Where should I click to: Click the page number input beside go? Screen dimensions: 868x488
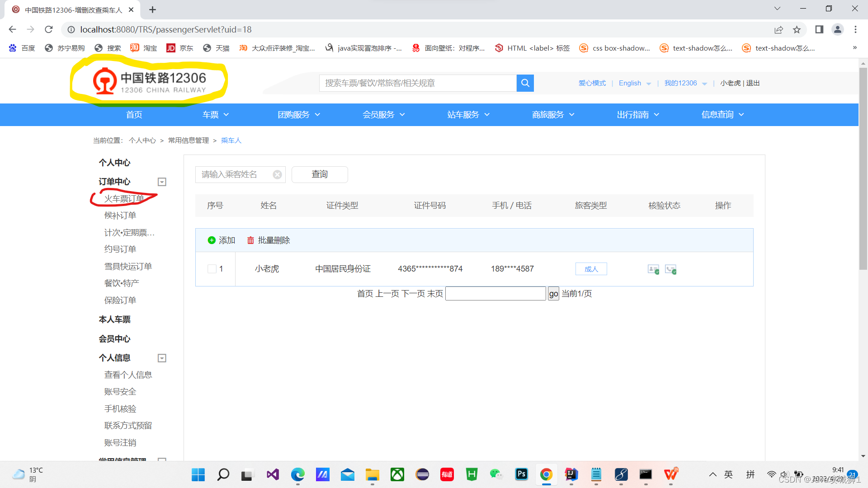pyautogui.click(x=495, y=293)
